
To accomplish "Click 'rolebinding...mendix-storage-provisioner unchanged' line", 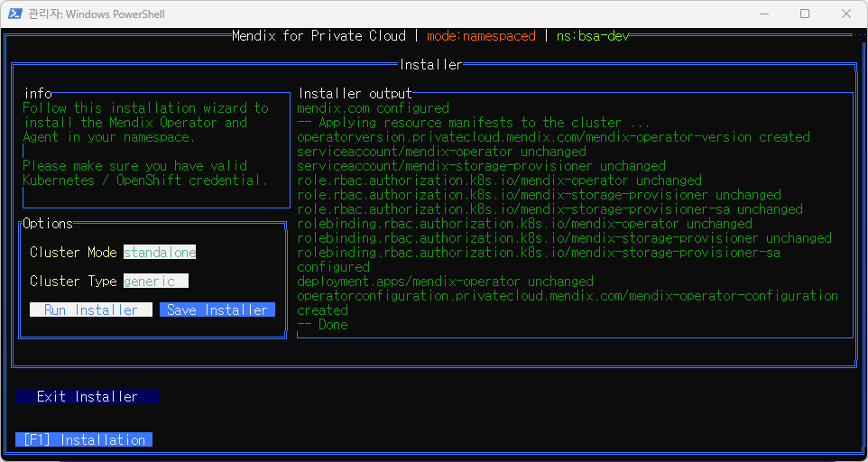I will pyautogui.click(x=565, y=238).
